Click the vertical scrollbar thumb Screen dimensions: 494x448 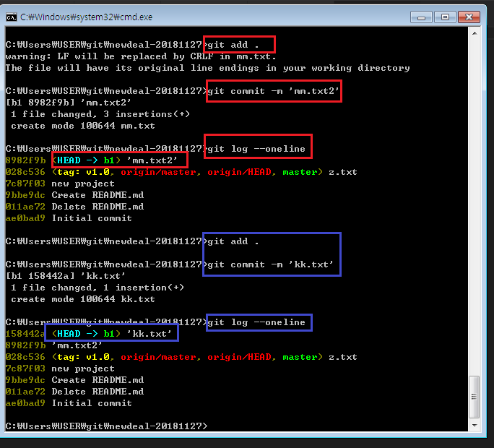474,397
